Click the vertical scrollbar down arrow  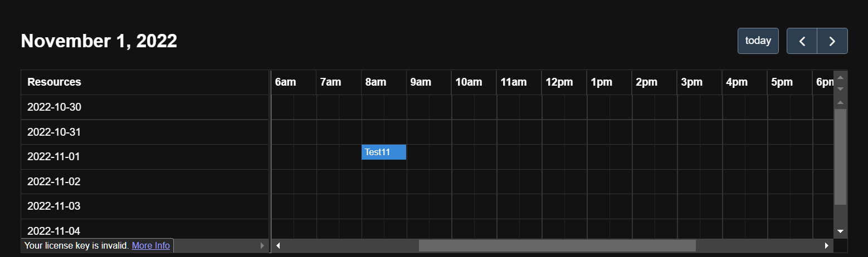pos(841,231)
